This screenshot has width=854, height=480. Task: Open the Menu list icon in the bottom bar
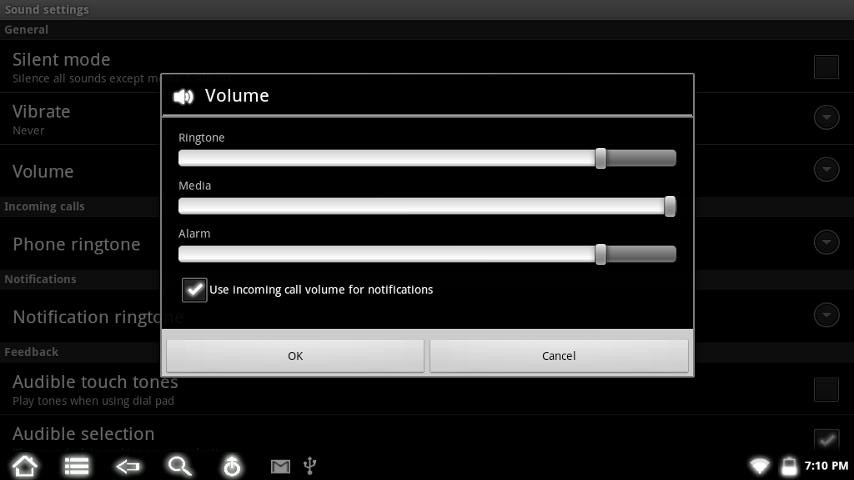[x=76, y=466]
